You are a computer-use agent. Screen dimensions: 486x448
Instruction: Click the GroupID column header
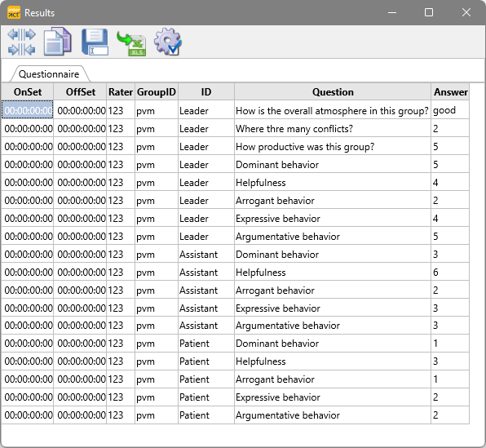pos(157,92)
